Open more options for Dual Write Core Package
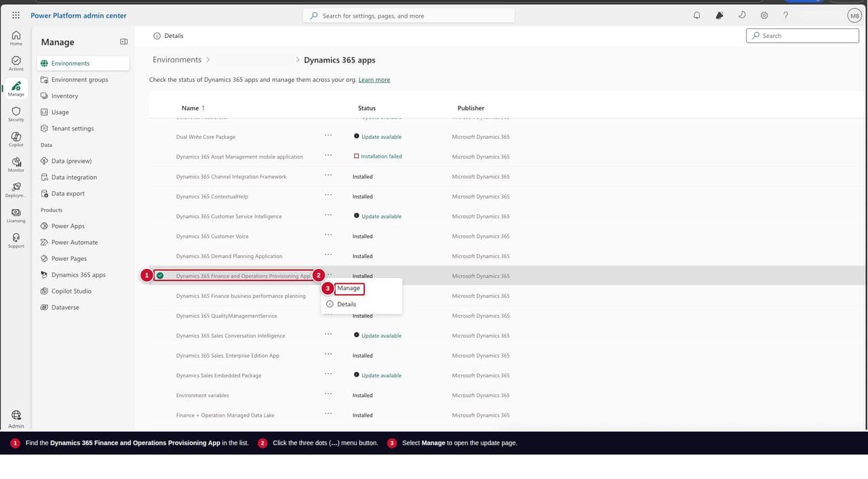868x479 pixels. (x=328, y=136)
